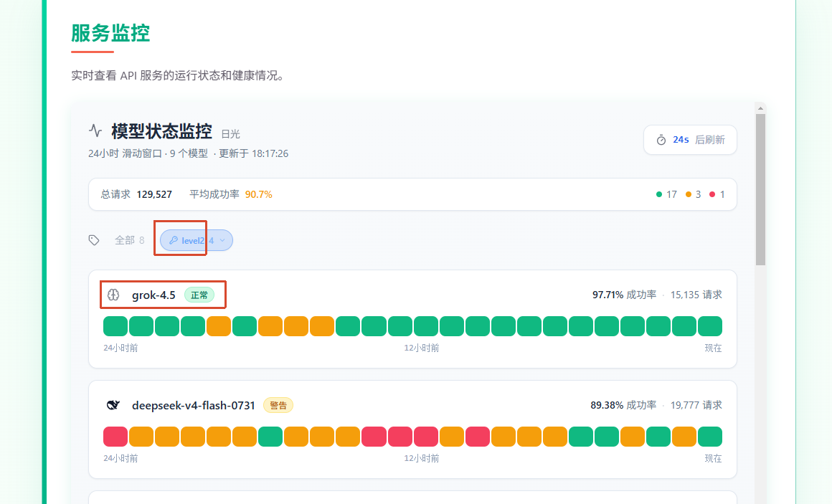Click the whale logo beside deepseek-v4-flash-0731

(113, 405)
